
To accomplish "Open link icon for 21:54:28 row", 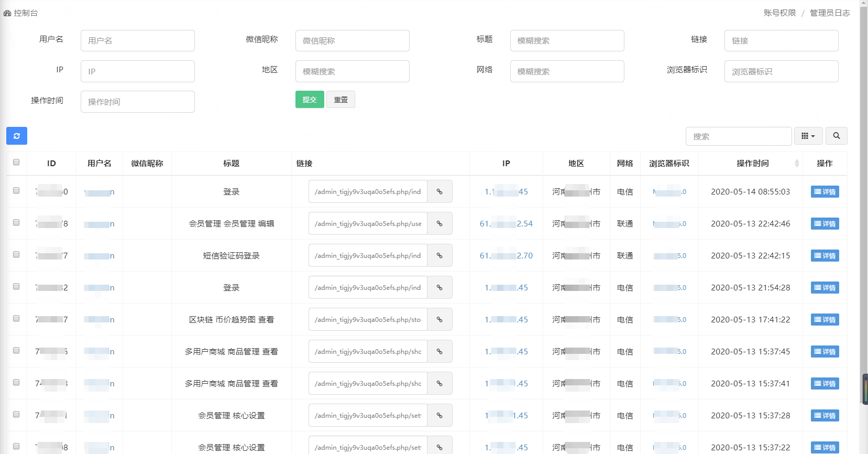I will (x=440, y=288).
